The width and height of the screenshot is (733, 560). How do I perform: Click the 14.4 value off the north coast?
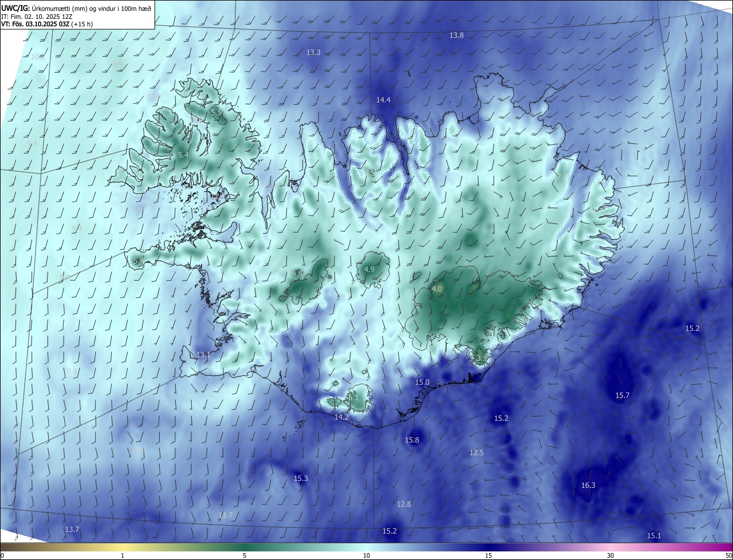click(x=383, y=100)
